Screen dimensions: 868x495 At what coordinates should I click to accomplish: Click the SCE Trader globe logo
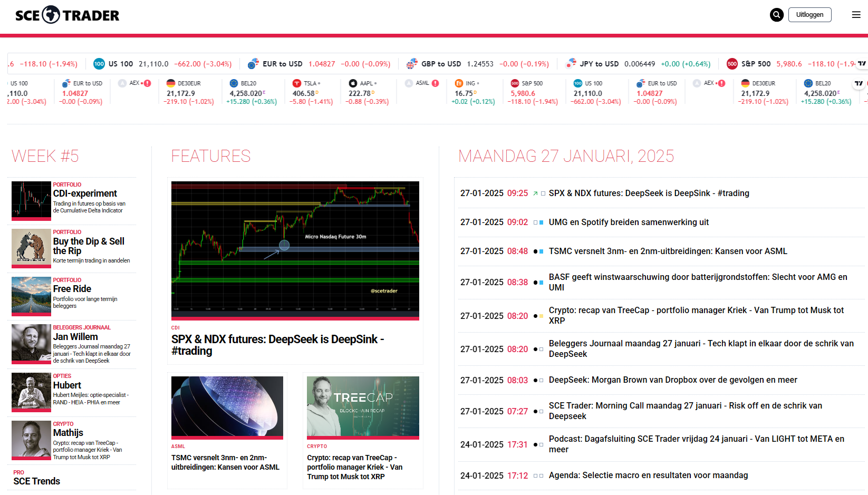pyautogui.click(x=51, y=15)
